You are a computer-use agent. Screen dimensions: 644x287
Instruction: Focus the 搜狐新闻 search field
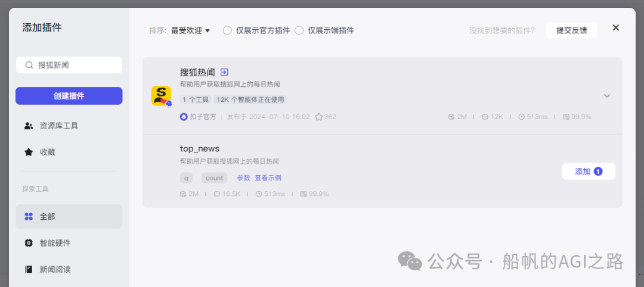pos(69,65)
